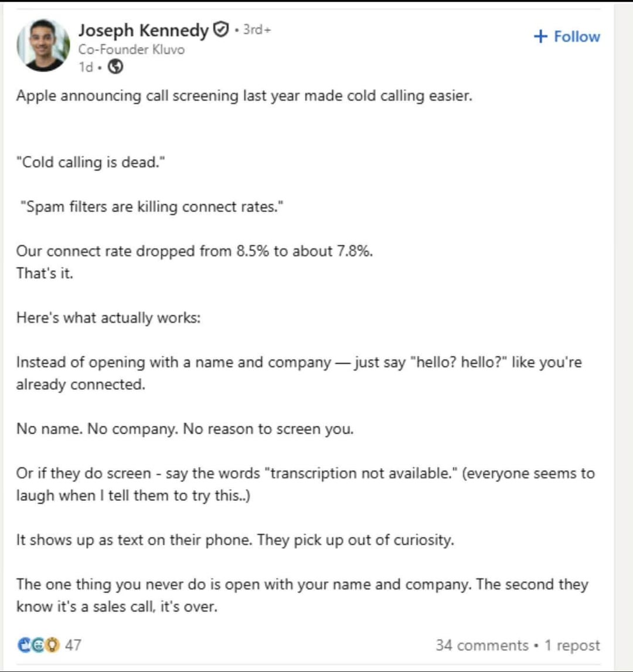Open Joseph Kennedy's name link
This screenshot has width=633, height=672.
143,30
